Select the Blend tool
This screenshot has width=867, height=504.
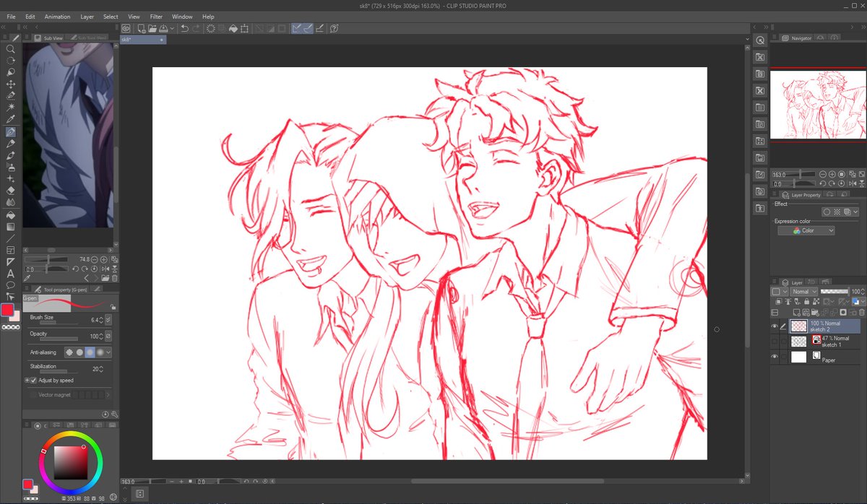(x=11, y=203)
